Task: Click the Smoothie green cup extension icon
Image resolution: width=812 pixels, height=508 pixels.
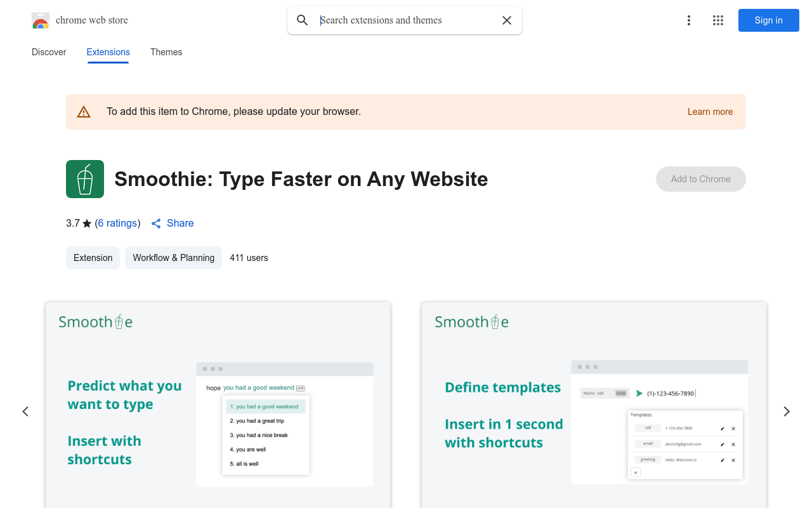Action: [x=85, y=179]
